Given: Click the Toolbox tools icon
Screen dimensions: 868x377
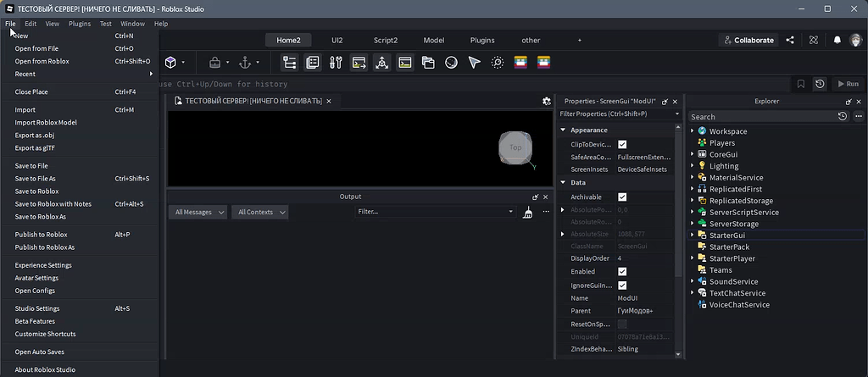Looking at the screenshot, I should (x=336, y=63).
